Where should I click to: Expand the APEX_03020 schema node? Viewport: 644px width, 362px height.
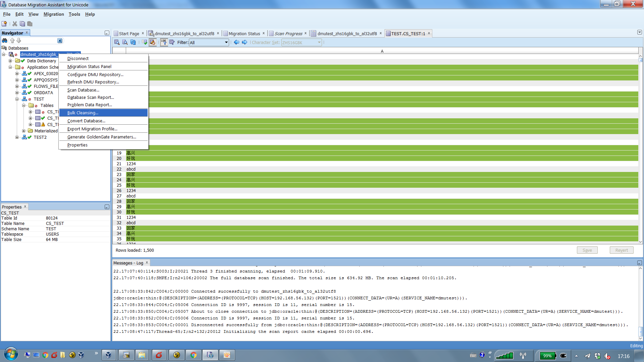point(17,73)
